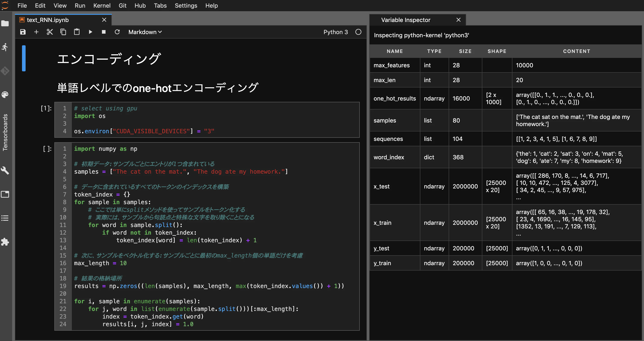Open the extension manager puzzle icon

5,242
